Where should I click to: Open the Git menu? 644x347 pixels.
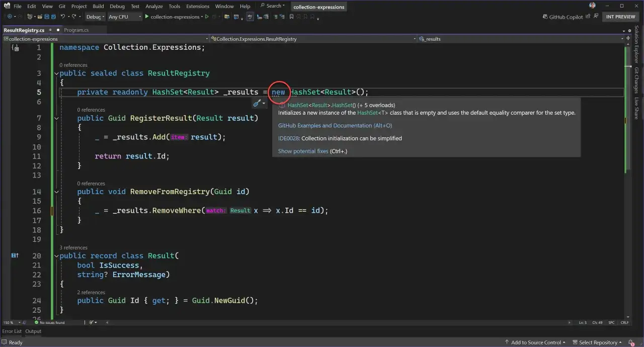pyautogui.click(x=62, y=7)
